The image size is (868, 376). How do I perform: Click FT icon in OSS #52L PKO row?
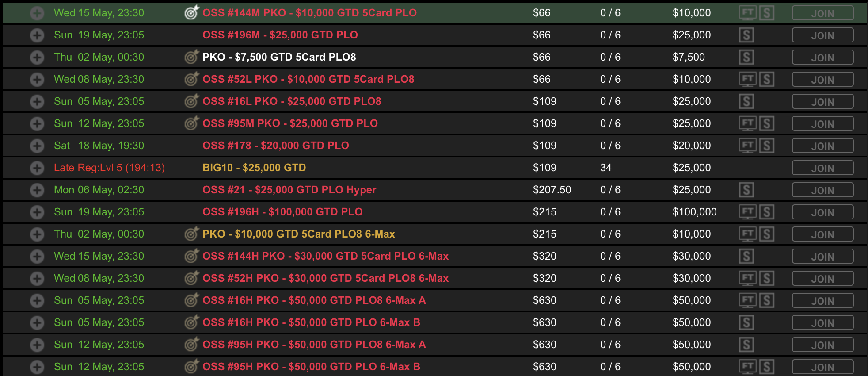[747, 79]
